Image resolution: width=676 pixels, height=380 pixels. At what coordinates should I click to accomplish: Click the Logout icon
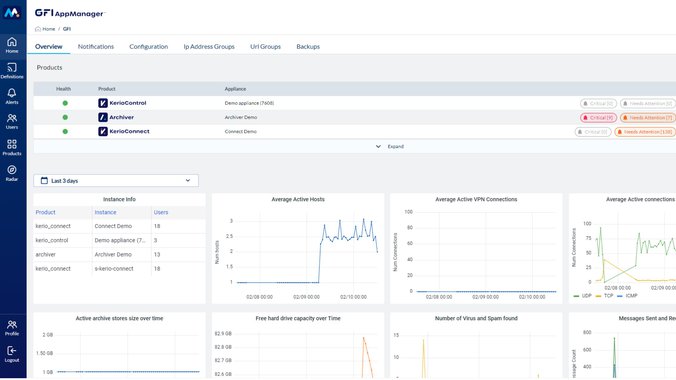tap(12, 354)
